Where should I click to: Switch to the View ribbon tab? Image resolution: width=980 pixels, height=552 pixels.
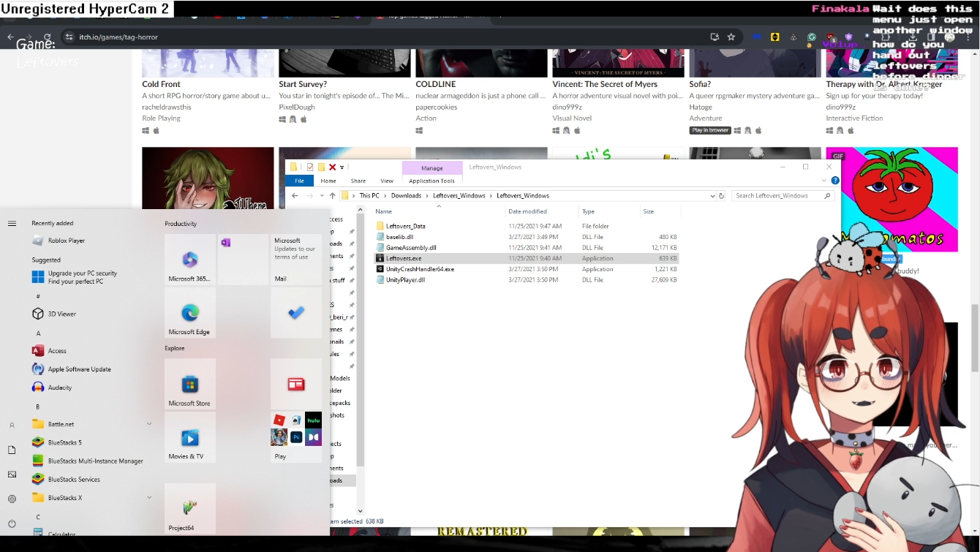387,181
